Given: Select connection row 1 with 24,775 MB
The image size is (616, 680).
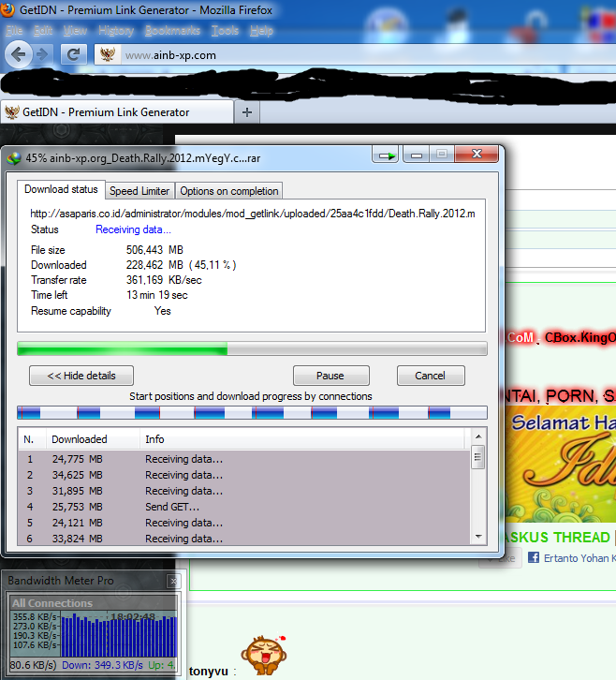Looking at the screenshot, I should pyautogui.click(x=244, y=459).
